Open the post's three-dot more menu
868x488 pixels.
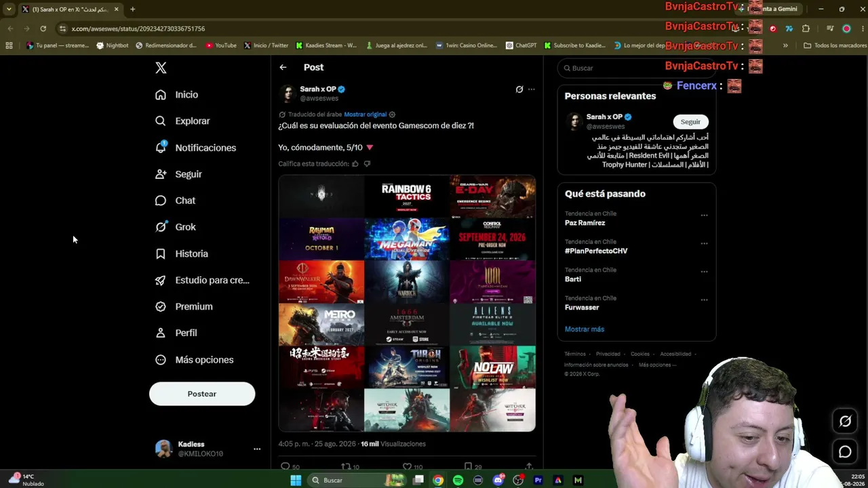click(x=531, y=89)
